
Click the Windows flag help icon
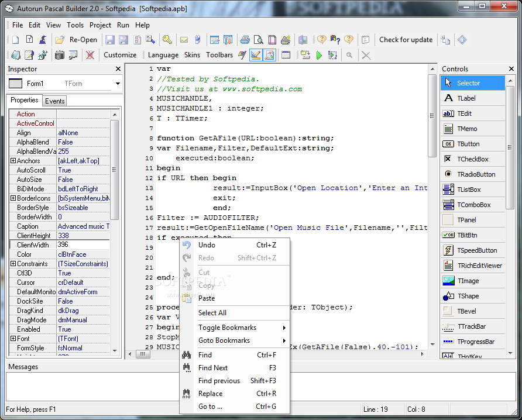335,40
